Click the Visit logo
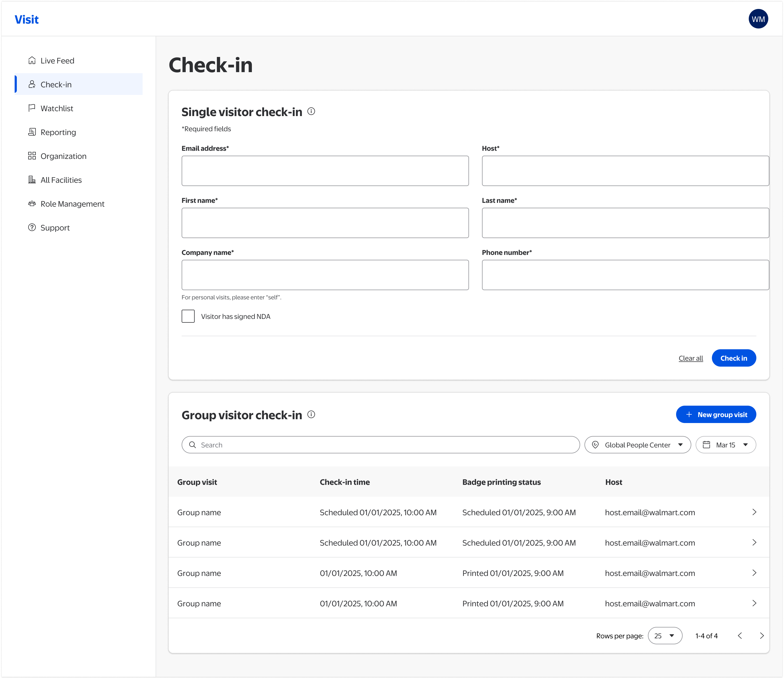784x679 pixels. click(27, 19)
